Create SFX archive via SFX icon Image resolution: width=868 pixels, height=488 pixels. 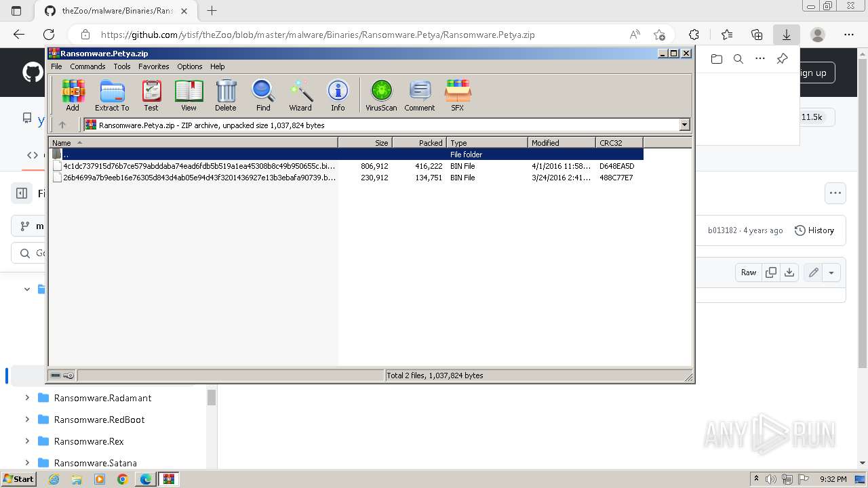click(458, 95)
